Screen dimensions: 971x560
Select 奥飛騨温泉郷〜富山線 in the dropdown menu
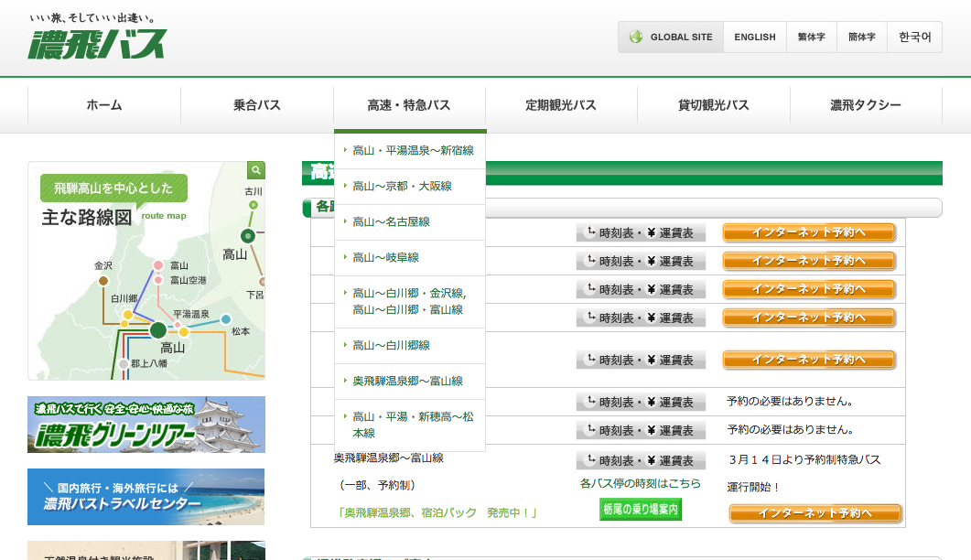point(410,382)
